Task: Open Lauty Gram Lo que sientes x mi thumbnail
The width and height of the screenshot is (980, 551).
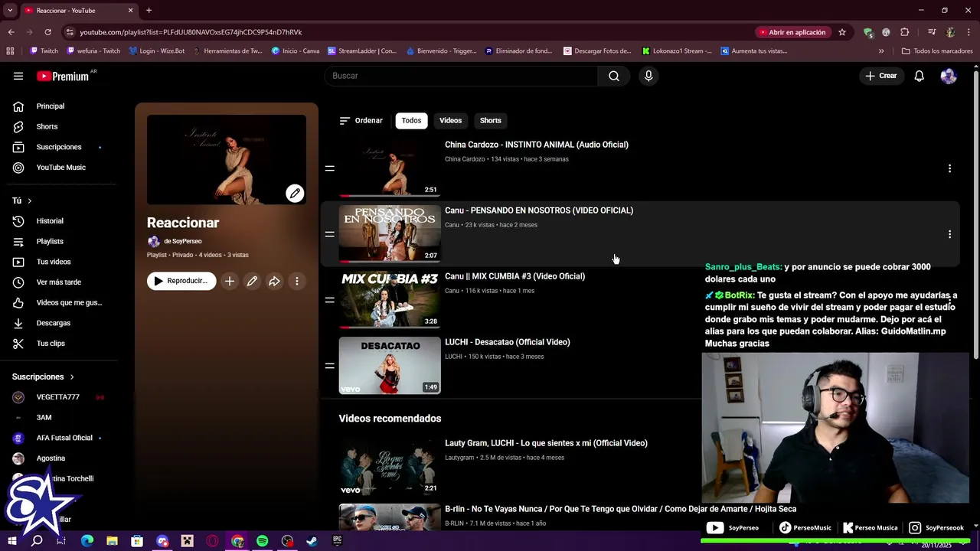Action: click(390, 467)
